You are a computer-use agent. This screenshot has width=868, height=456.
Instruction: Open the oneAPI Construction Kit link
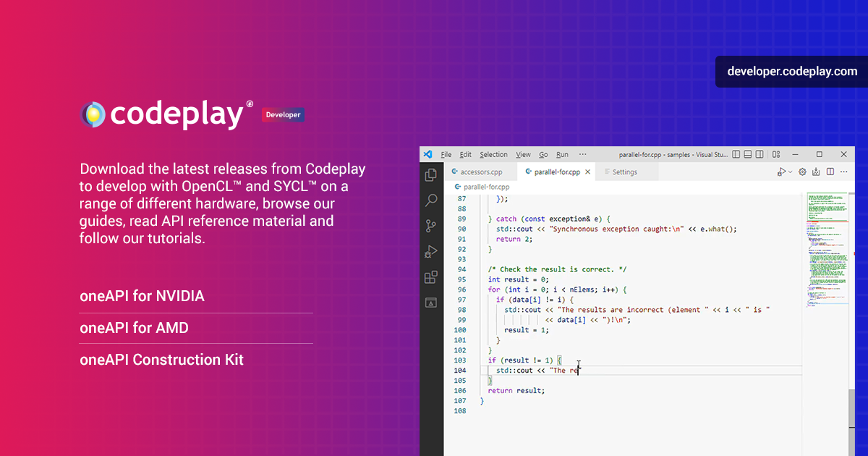click(162, 360)
